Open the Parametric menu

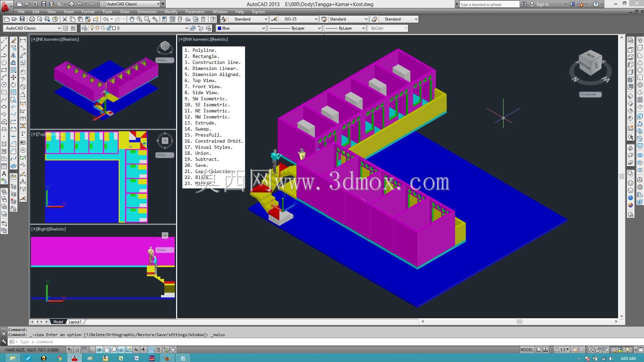(x=195, y=12)
